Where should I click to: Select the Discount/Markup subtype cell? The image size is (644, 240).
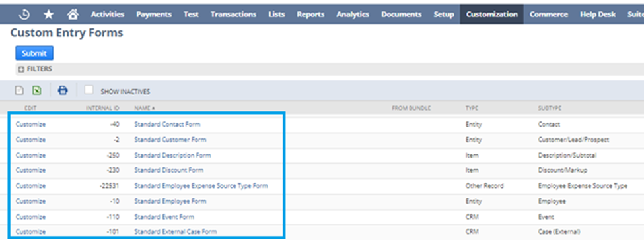pos(563,170)
